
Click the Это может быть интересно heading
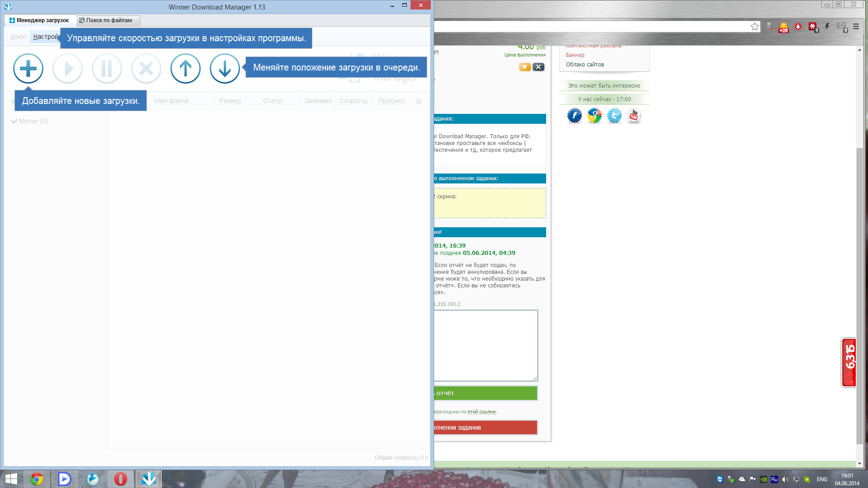[604, 86]
